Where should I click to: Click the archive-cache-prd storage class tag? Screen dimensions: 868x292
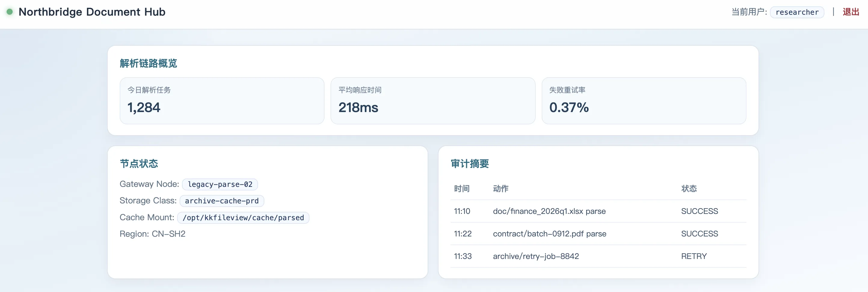tap(222, 201)
